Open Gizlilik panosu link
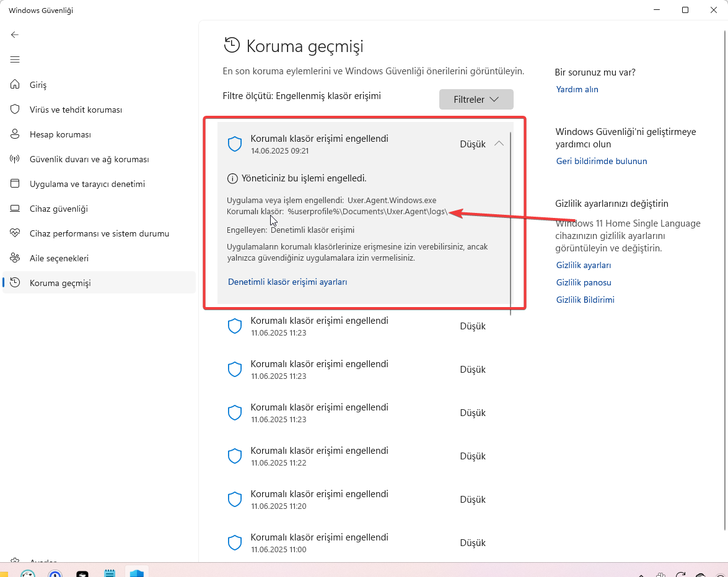 [584, 282]
